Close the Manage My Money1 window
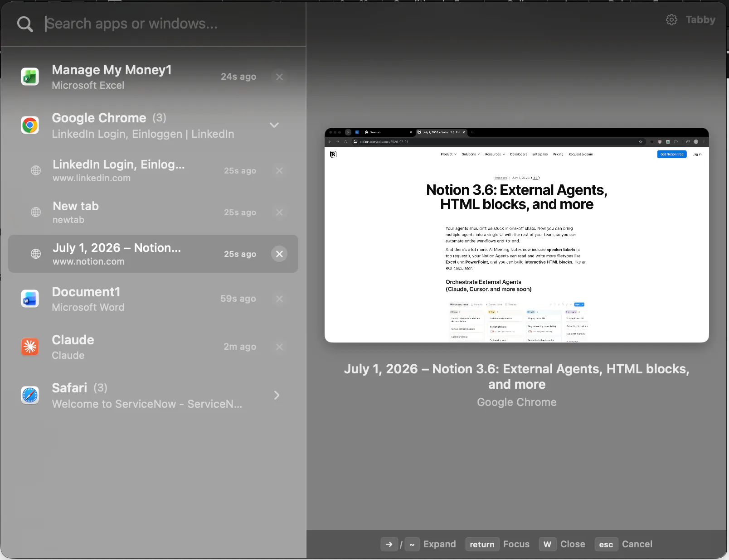The image size is (729, 560). pyautogui.click(x=279, y=77)
